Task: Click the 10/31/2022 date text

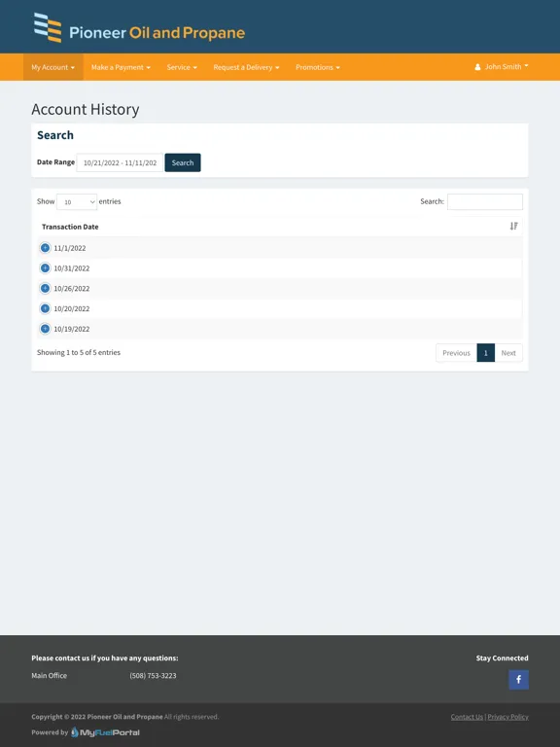Action: (x=71, y=268)
